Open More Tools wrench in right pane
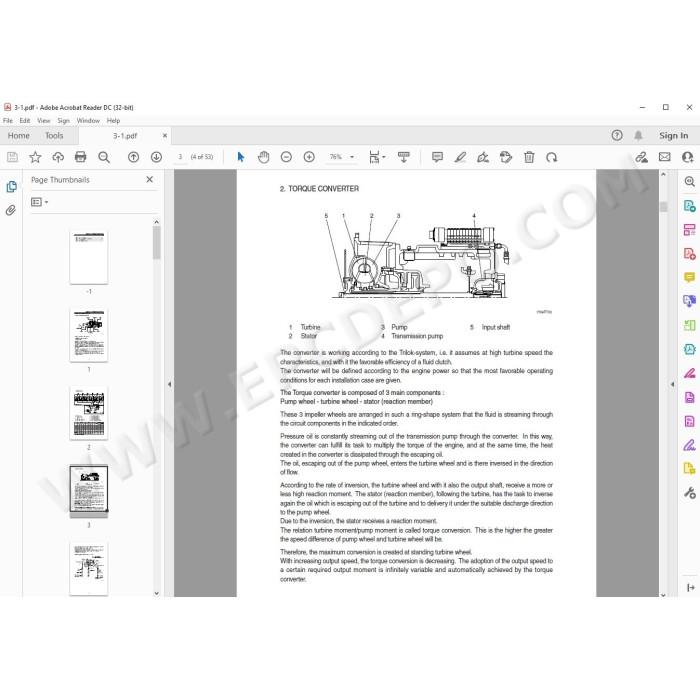Screen dimensions: 700x700 (690, 493)
